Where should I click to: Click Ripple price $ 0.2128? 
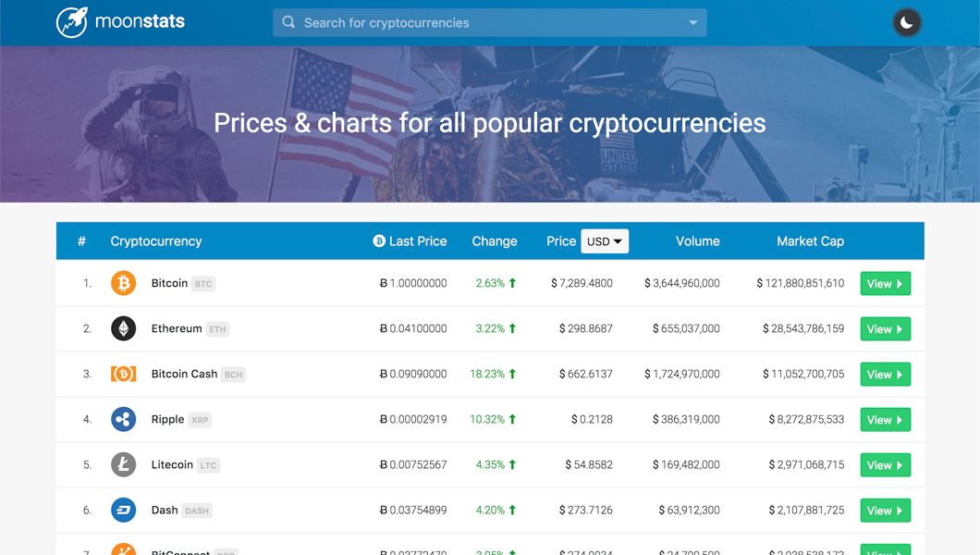point(592,419)
